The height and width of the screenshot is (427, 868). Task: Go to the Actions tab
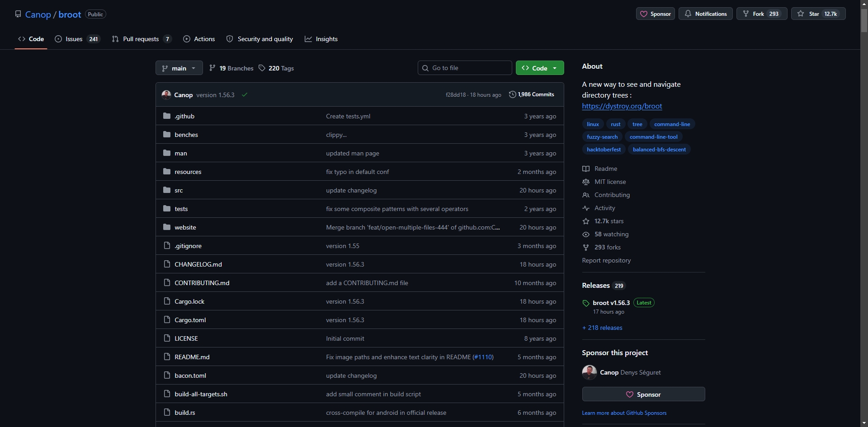click(199, 39)
